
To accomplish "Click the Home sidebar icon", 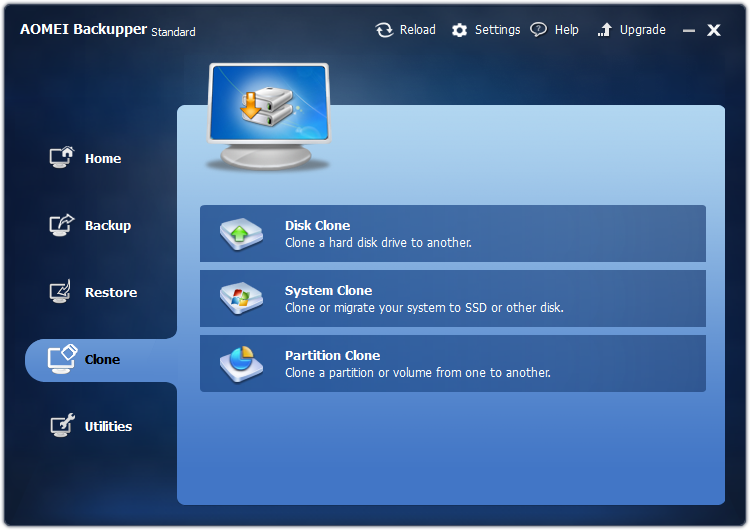I will (x=62, y=157).
